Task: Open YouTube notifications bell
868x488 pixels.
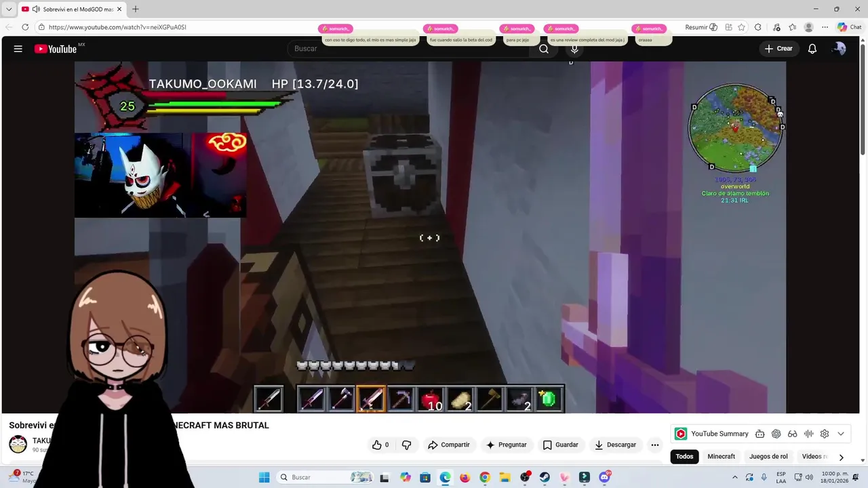Action: pyautogui.click(x=812, y=49)
